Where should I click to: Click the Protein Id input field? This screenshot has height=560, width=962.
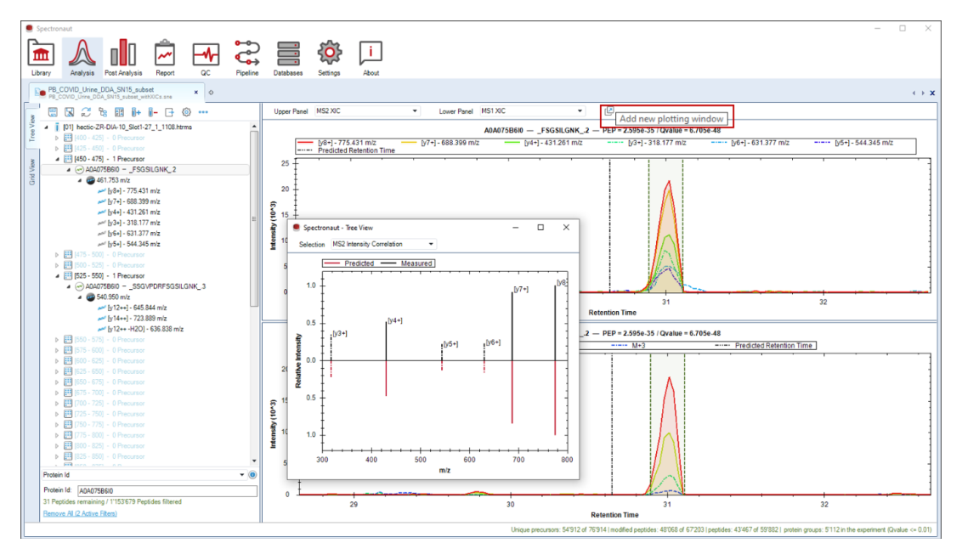tap(167, 490)
